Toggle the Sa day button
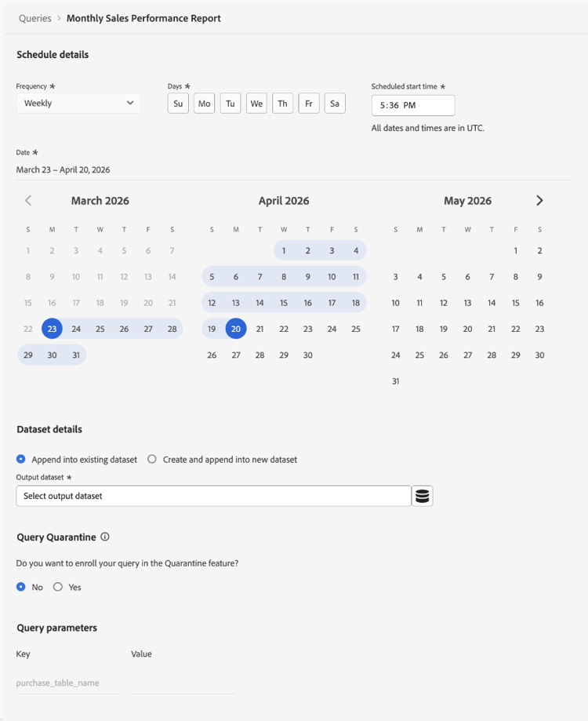The image size is (588, 721). tap(335, 104)
